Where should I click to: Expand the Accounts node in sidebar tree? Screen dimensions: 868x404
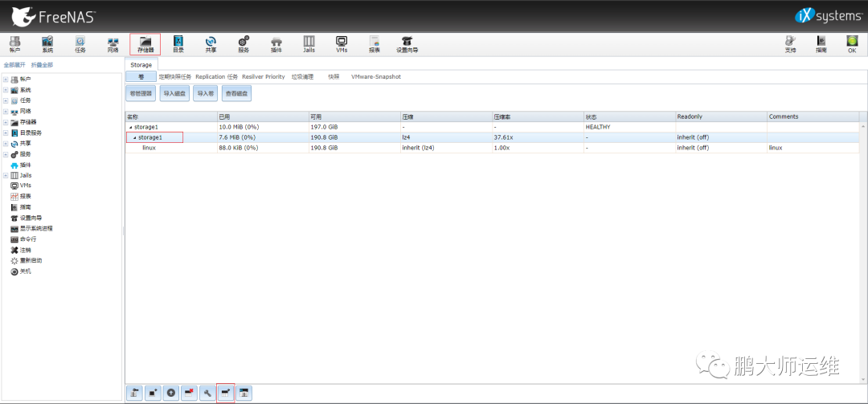(6, 80)
